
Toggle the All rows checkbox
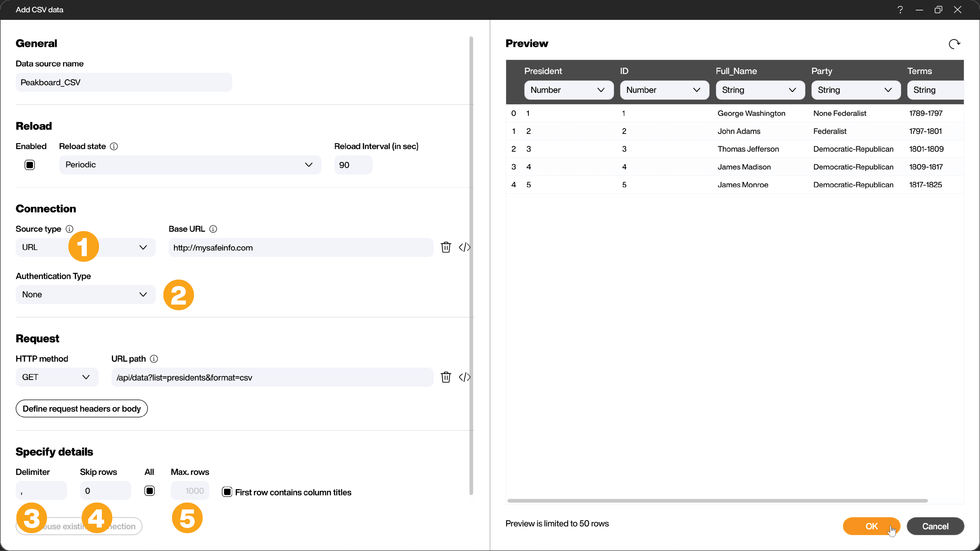149,491
